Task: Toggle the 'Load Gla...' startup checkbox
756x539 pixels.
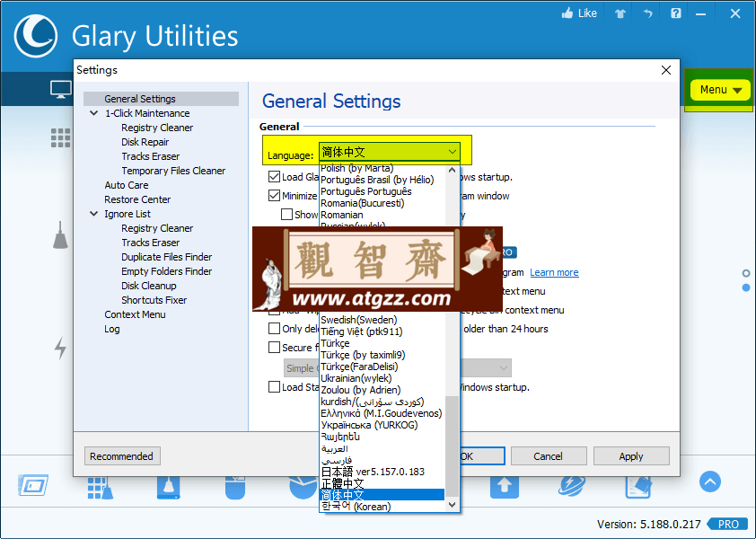Action: click(275, 177)
